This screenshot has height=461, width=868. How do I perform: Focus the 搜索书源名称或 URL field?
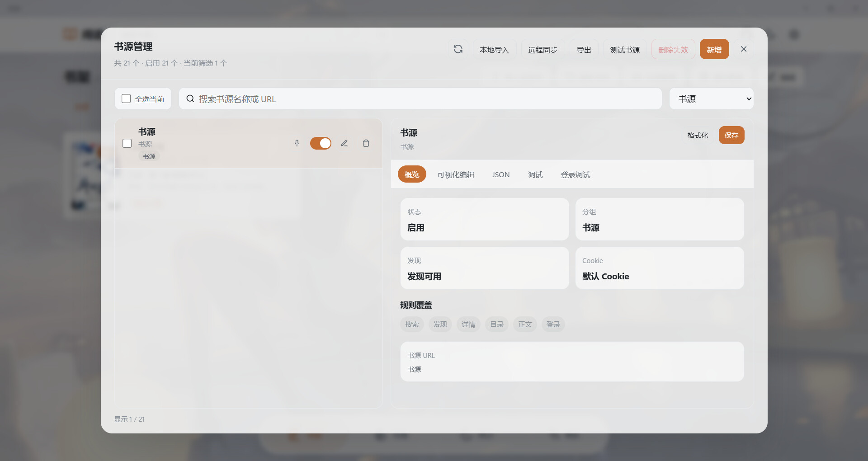[x=420, y=99]
